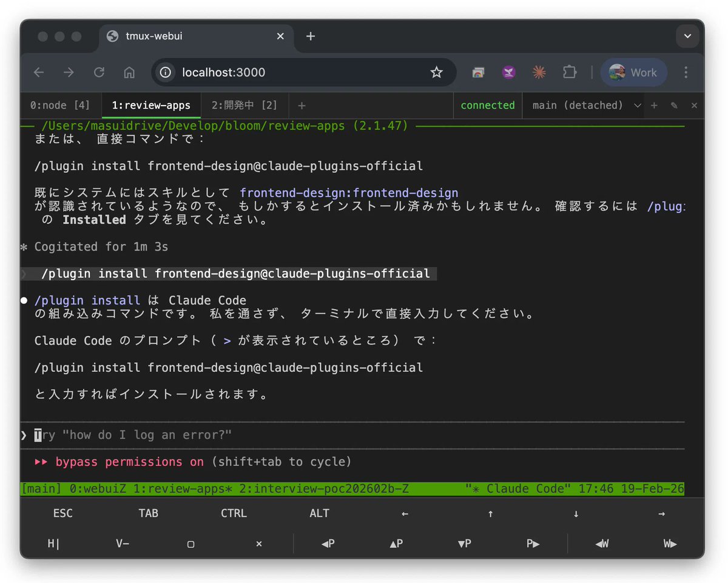The width and height of the screenshot is (728, 583).
Task: Reload the localhost:3000 page
Action: 99,73
